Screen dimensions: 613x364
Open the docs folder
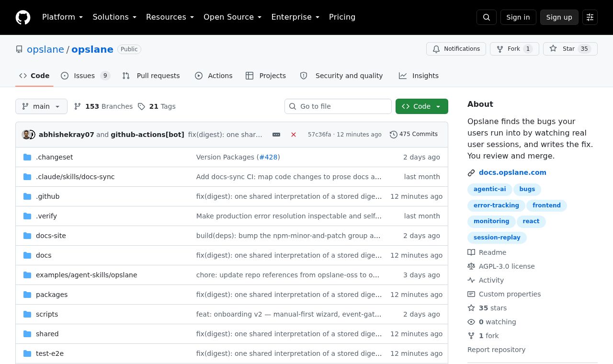[x=44, y=255]
